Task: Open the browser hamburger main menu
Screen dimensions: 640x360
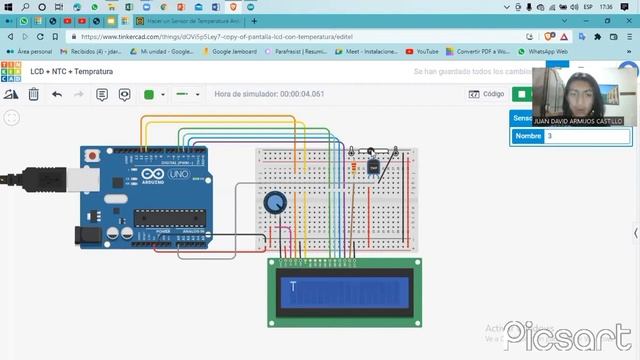Action: pos(630,37)
